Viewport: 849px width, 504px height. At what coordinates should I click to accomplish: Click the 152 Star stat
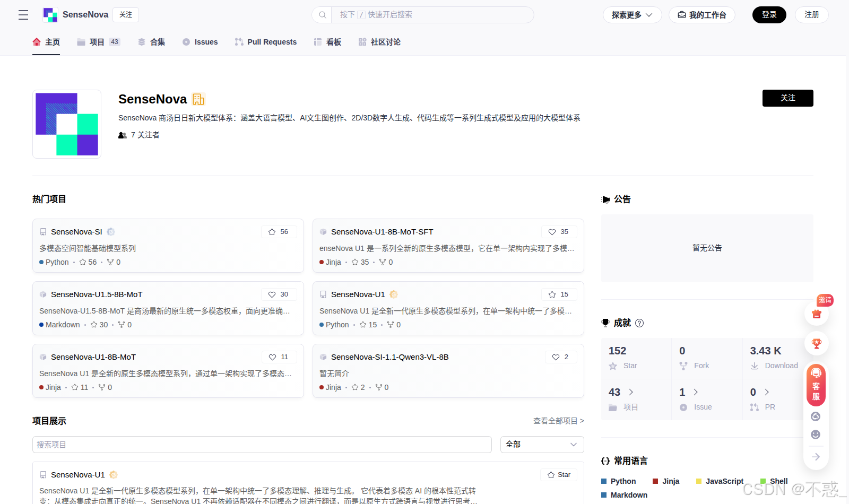point(636,358)
